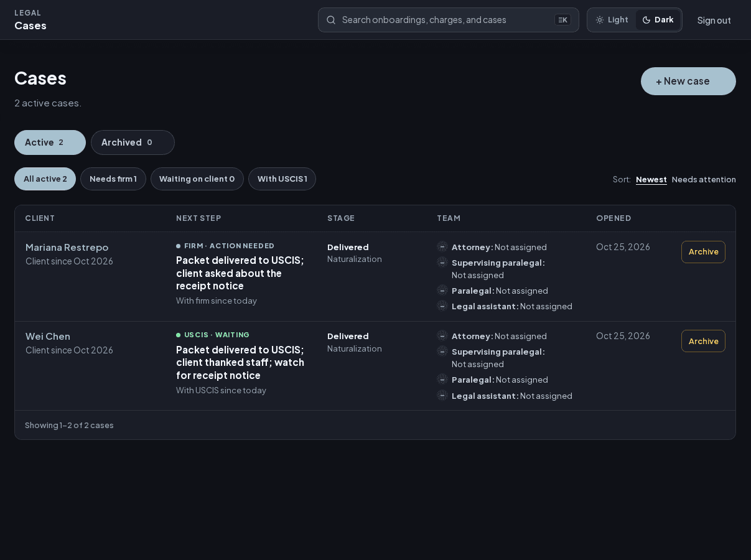
Task: Focus the search onboardings, charges, and cases field
Action: [449, 20]
